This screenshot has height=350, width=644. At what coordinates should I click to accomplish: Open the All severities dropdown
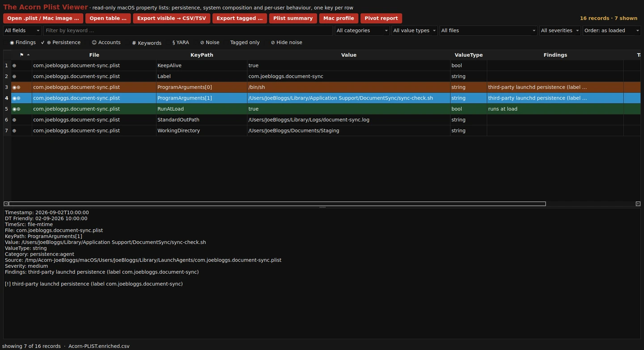[x=559, y=30]
